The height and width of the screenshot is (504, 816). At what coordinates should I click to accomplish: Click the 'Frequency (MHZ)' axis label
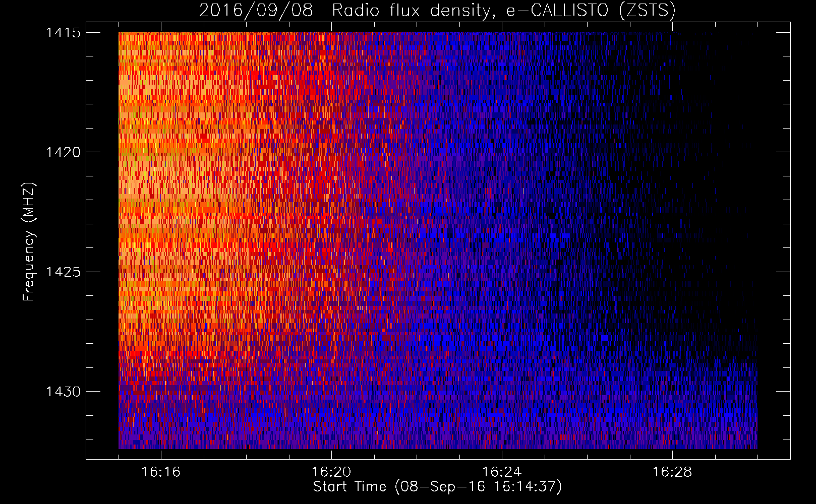[29, 242]
